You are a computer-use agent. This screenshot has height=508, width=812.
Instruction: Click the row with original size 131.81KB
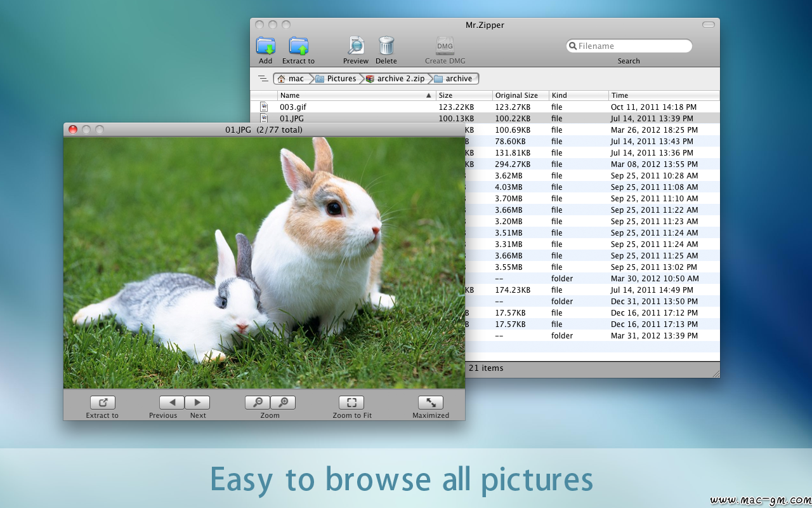[x=593, y=153]
